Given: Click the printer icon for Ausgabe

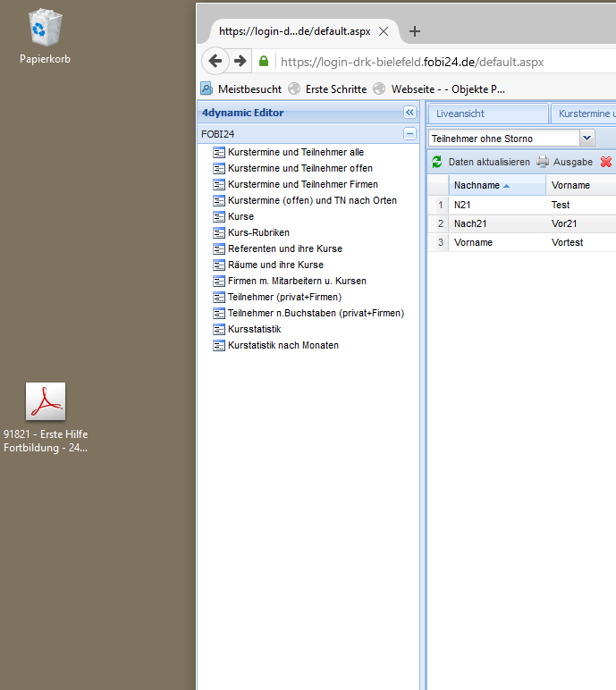Looking at the screenshot, I should tap(543, 162).
